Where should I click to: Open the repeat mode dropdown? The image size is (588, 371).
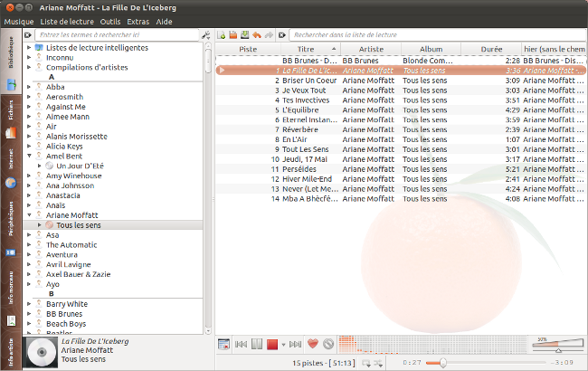point(366,363)
